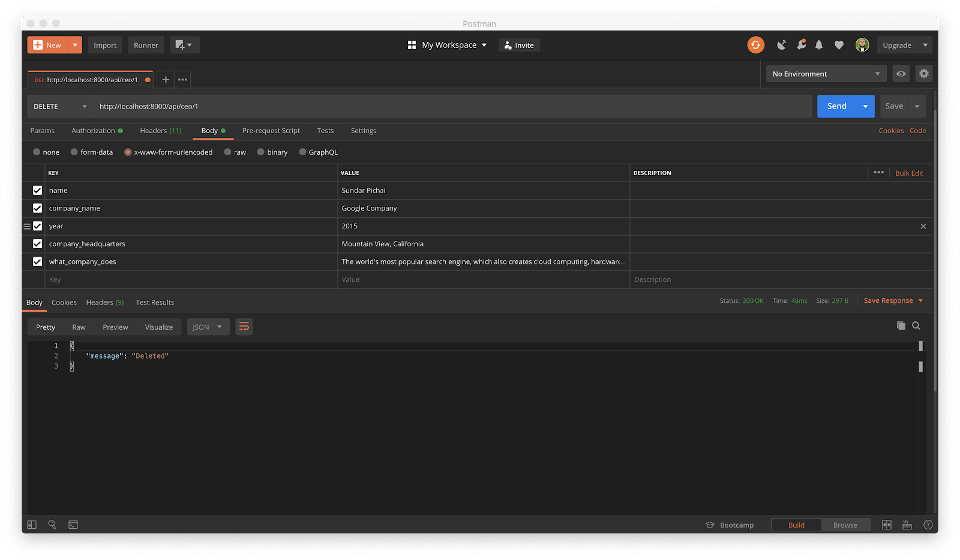
Task: Open the Bulk Edit link
Action: point(909,173)
